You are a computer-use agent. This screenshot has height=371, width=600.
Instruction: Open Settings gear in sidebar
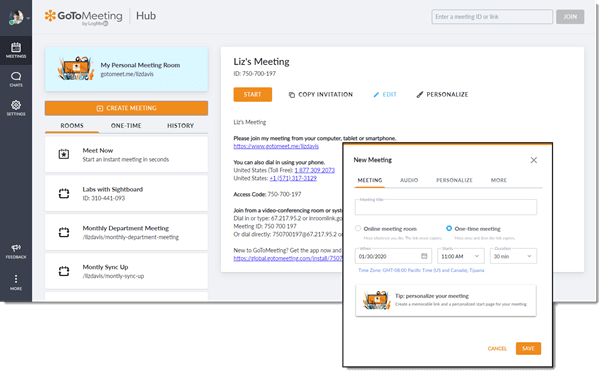[x=16, y=108]
